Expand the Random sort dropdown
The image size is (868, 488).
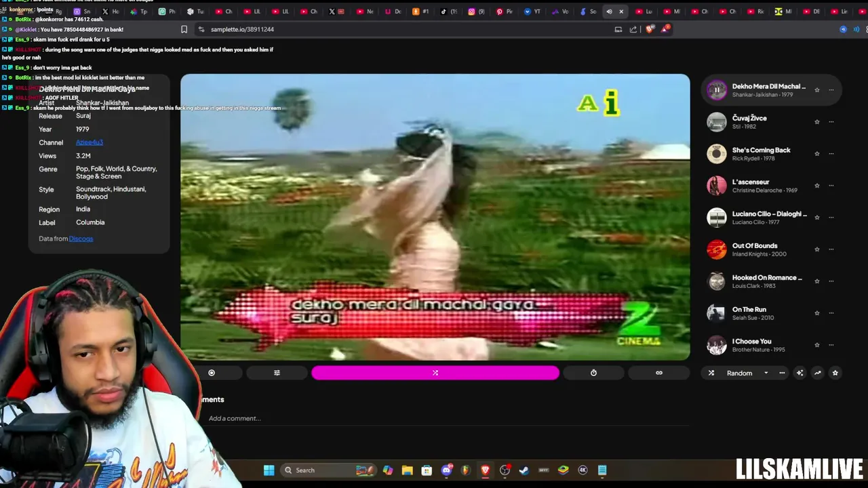[766, 373]
